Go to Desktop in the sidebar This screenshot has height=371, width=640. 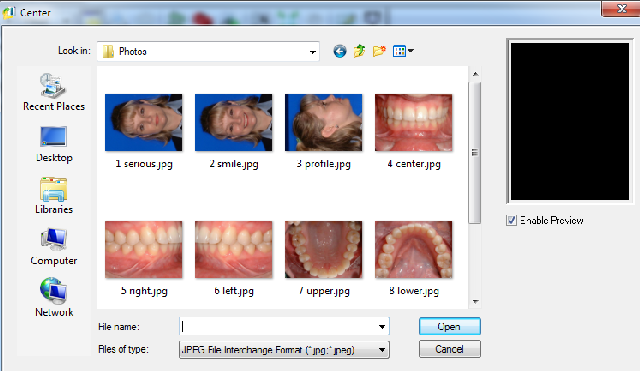(x=54, y=144)
